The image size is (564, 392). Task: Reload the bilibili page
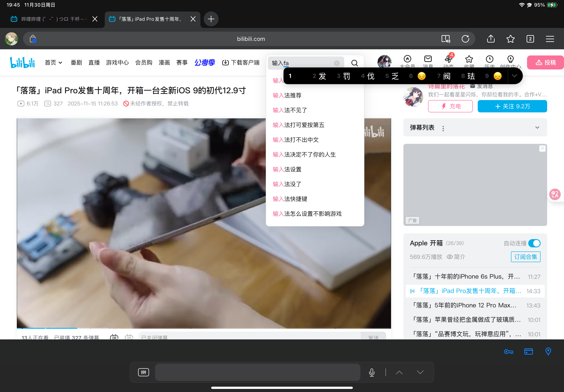(x=465, y=39)
